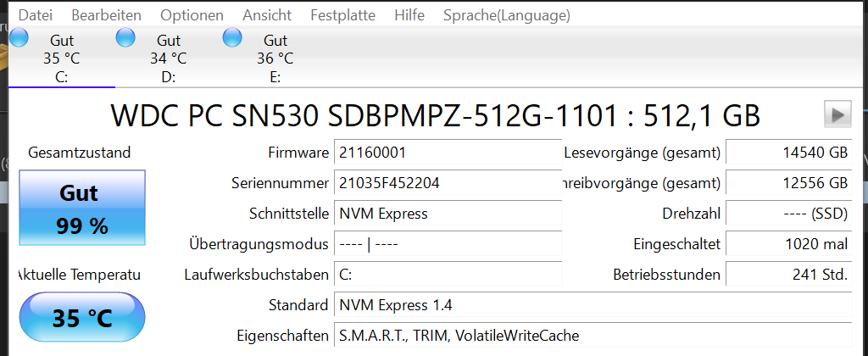Click the Seriennummer field
The height and width of the screenshot is (356, 868).
coord(447,183)
